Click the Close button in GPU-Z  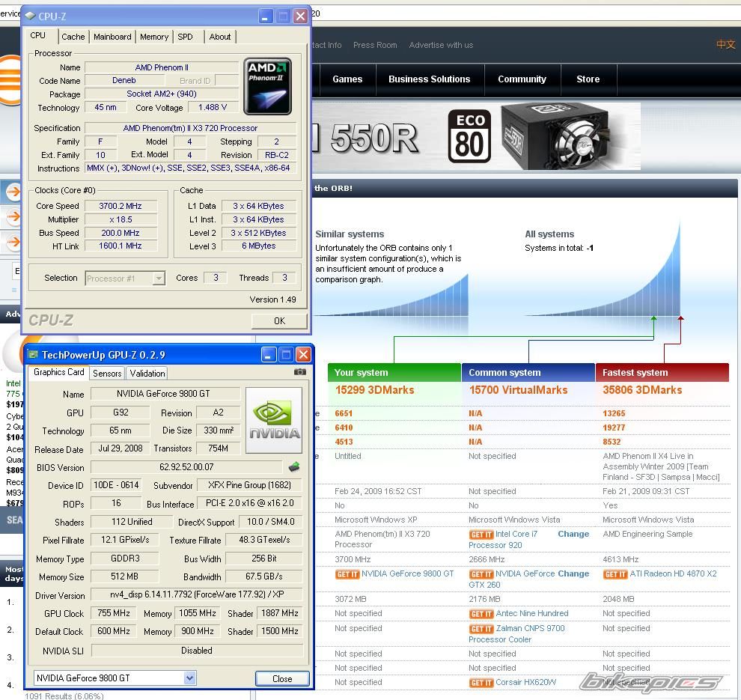(x=282, y=679)
